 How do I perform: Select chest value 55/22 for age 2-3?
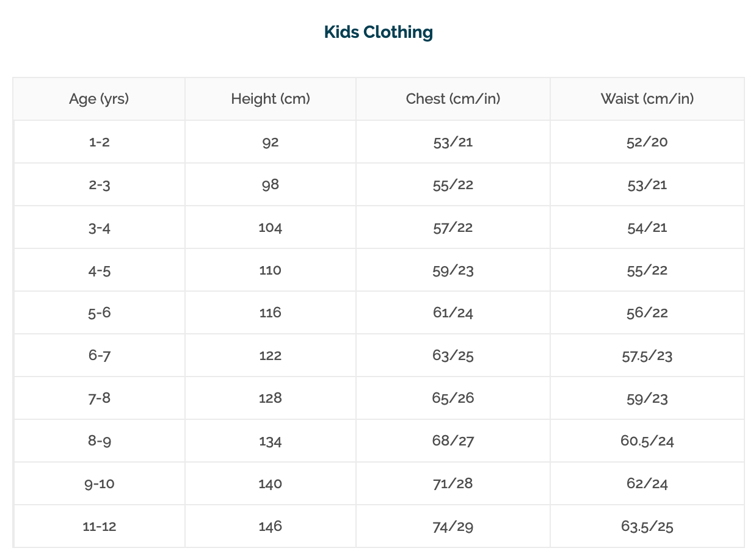453,184
